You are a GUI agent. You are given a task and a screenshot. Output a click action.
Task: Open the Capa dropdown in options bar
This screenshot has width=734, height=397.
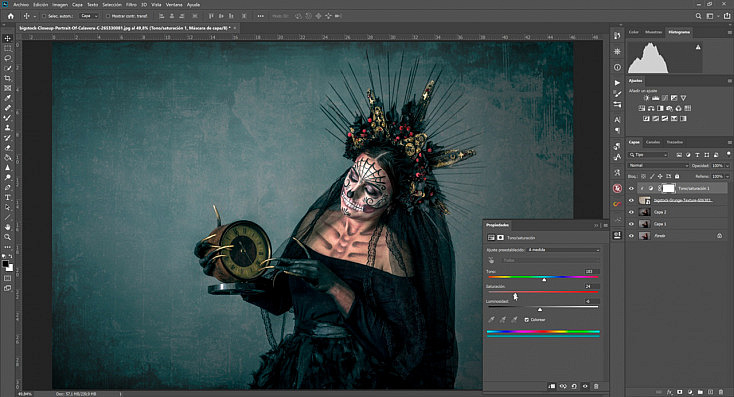pos(89,16)
